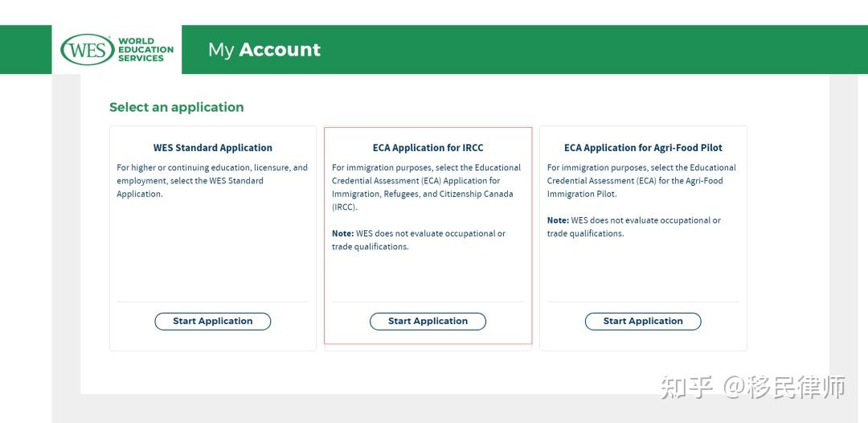Click the Zhihu watermark text
The height and width of the screenshot is (423, 868).
[x=686, y=387]
